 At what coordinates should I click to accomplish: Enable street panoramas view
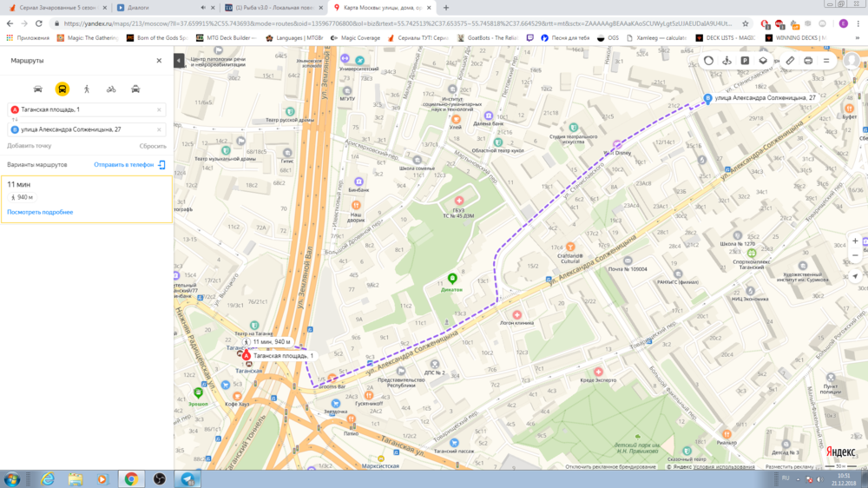pos(727,61)
